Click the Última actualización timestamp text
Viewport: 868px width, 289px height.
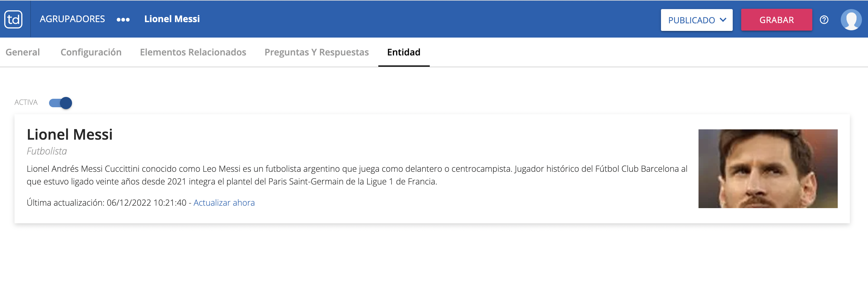[x=107, y=203]
